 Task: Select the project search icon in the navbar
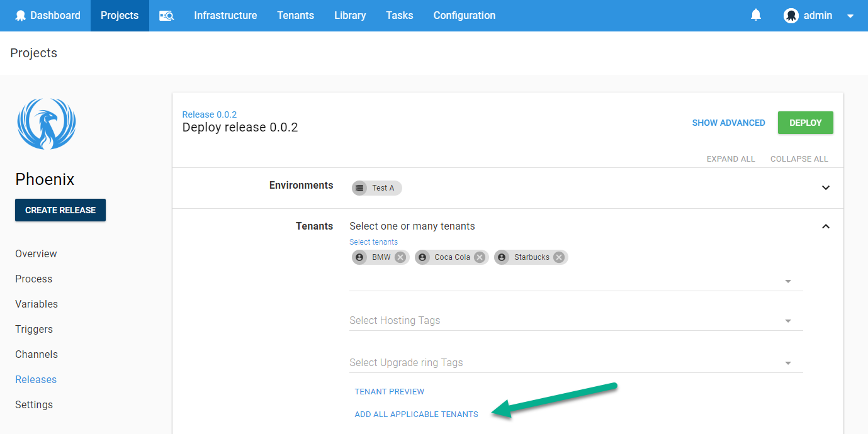pyautogui.click(x=166, y=15)
